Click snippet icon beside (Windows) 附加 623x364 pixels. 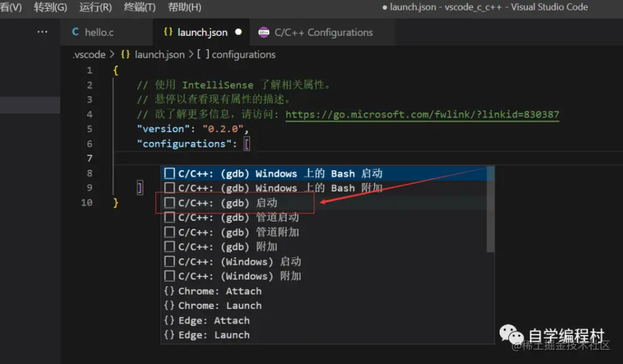click(170, 276)
